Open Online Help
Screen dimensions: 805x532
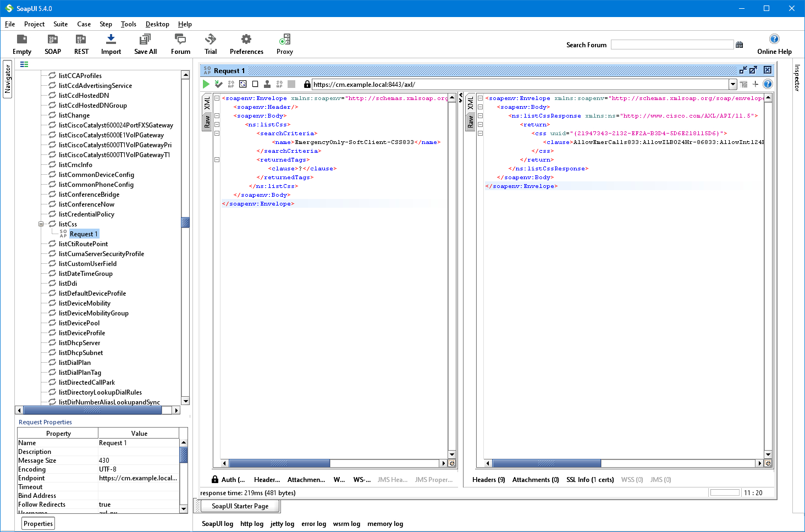pyautogui.click(x=774, y=44)
